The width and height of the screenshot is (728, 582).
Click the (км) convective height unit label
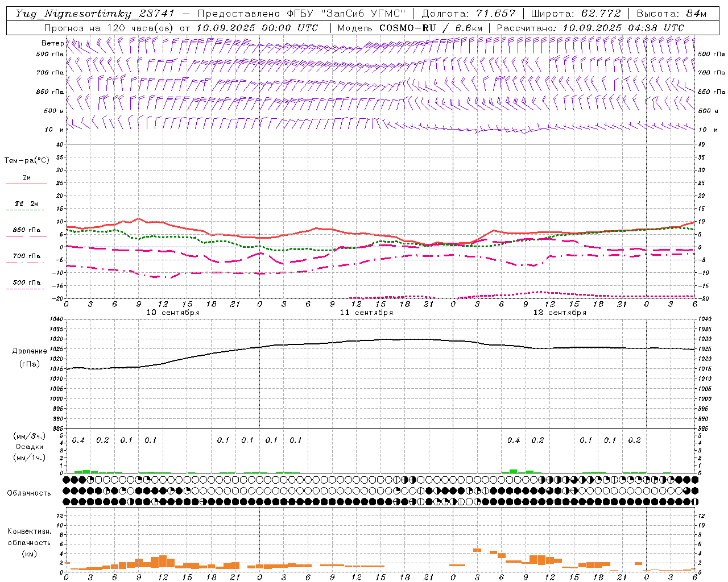click(29, 553)
